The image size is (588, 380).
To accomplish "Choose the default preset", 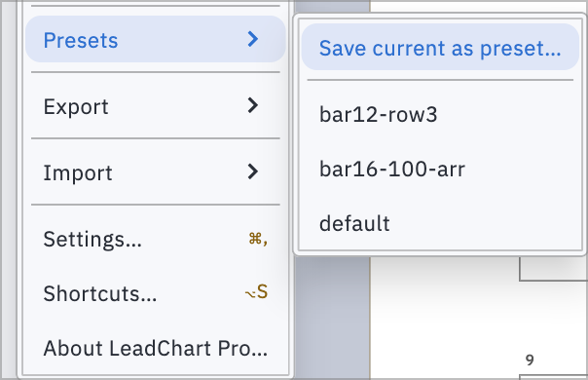I will (x=440, y=223).
